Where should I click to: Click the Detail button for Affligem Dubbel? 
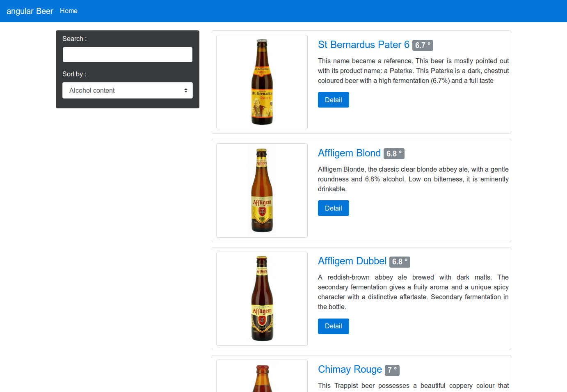(334, 326)
